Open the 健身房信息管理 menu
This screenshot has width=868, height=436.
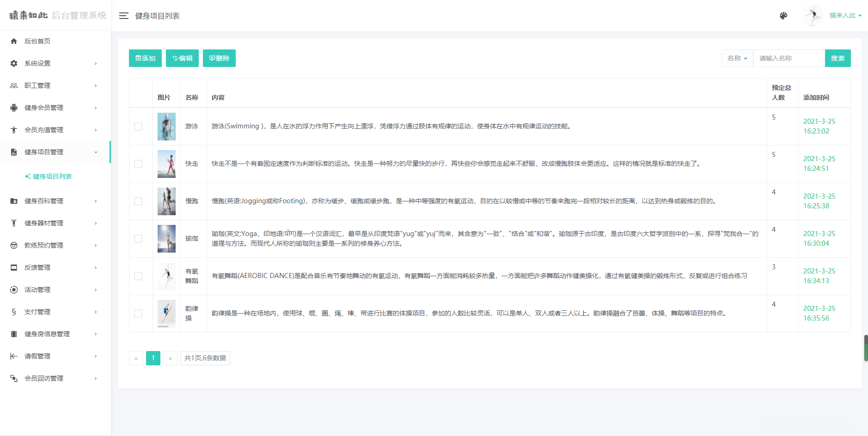point(55,334)
